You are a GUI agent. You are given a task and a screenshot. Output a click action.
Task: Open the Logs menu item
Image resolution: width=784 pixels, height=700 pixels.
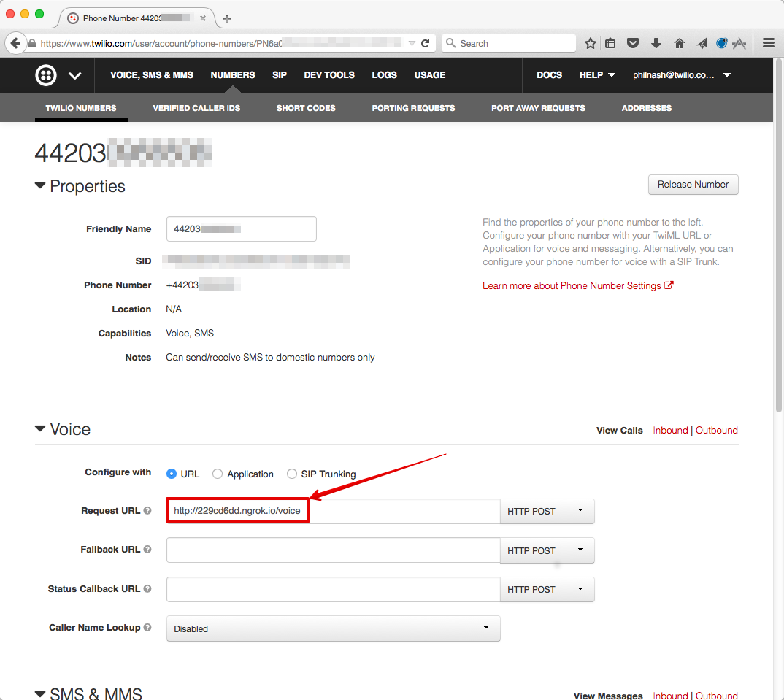(x=384, y=75)
